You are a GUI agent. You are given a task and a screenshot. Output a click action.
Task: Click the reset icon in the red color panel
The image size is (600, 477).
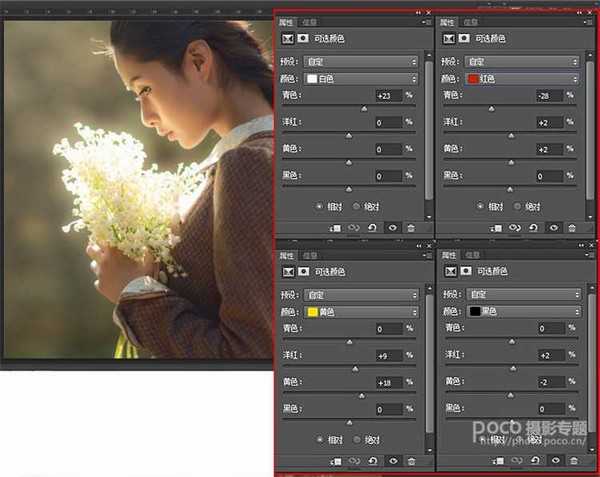pos(533,228)
